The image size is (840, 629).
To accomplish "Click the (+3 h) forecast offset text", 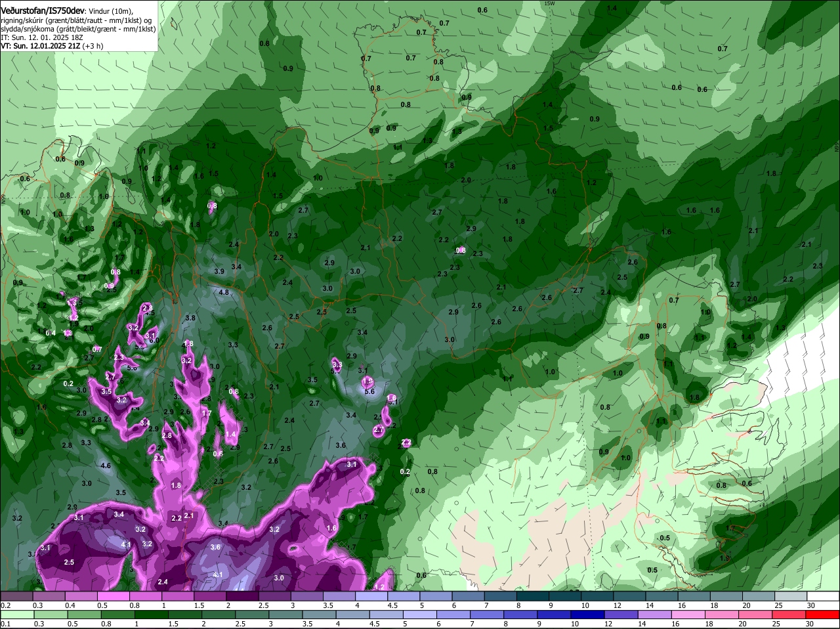I will pyautogui.click(x=93, y=46).
